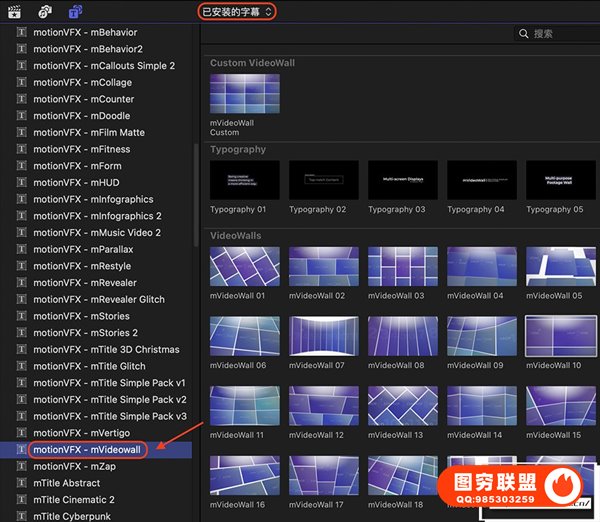Click into the 搜索 search field
This screenshot has width=600, height=522.
(560, 34)
